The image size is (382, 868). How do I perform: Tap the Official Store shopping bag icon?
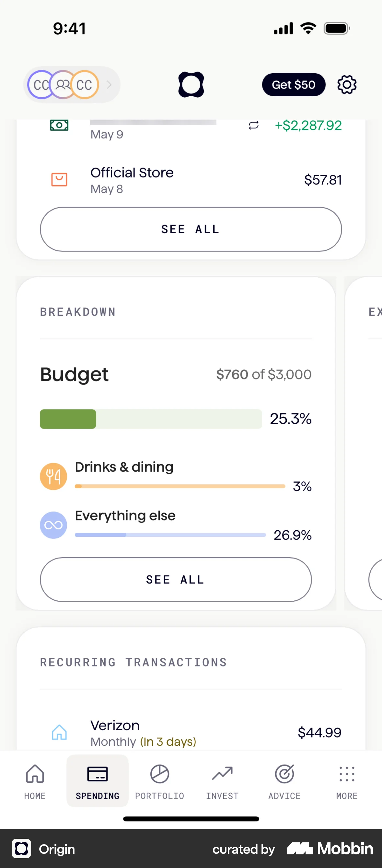(x=59, y=180)
